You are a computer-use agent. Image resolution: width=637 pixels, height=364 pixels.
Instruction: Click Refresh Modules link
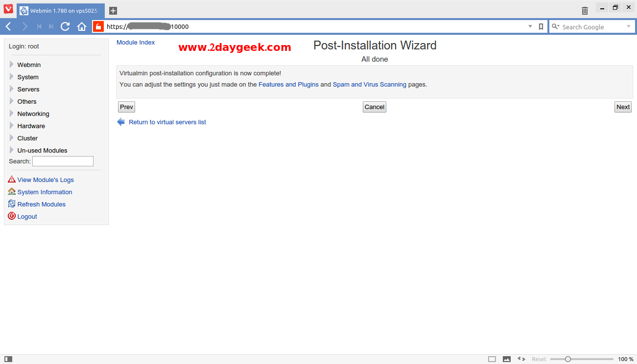(42, 205)
